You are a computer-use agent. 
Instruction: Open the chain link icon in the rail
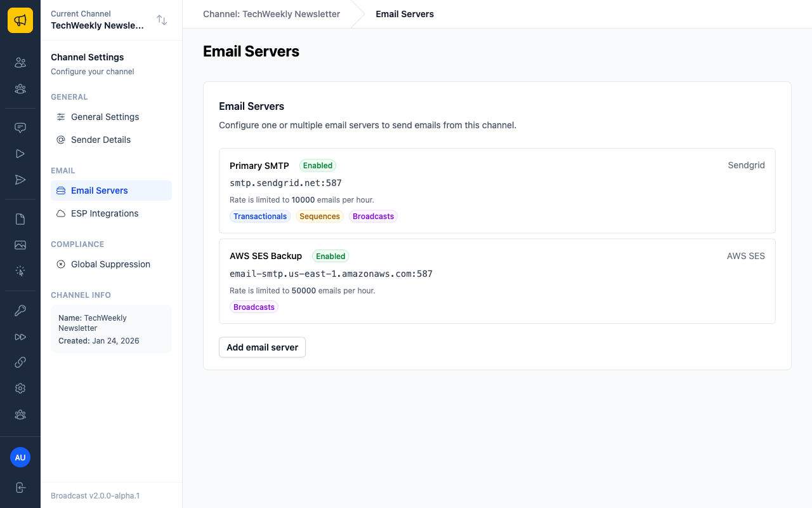(20, 363)
